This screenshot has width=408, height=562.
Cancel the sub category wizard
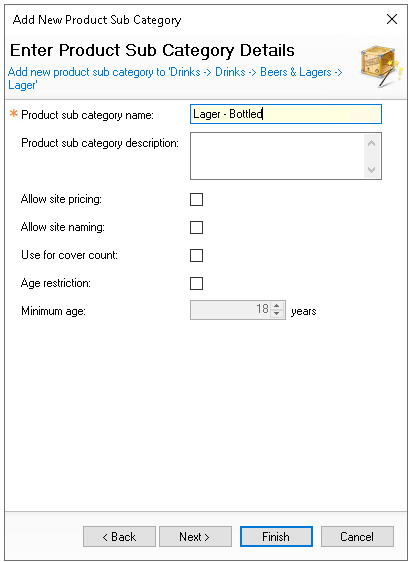coord(357,537)
